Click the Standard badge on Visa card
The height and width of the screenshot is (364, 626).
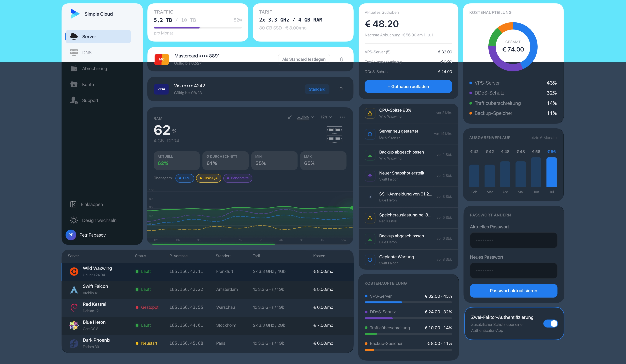(x=317, y=89)
